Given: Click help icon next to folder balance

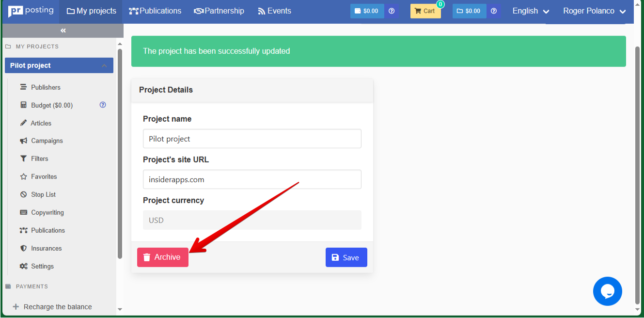Looking at the screenshot, I should click(x=493, y=11).
